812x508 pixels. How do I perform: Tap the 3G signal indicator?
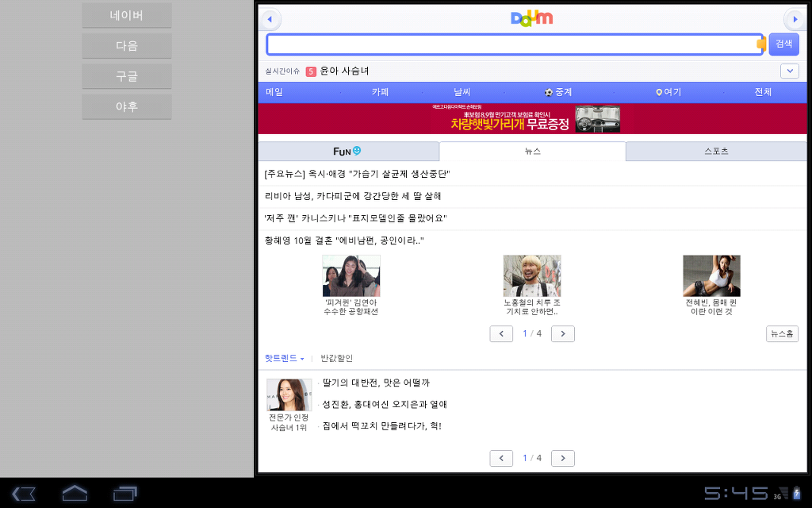click(780, 494)
